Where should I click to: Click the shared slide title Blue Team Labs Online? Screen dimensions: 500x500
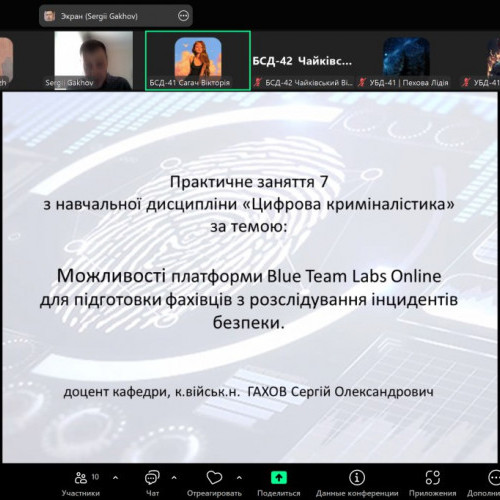(x=354, y=276)
